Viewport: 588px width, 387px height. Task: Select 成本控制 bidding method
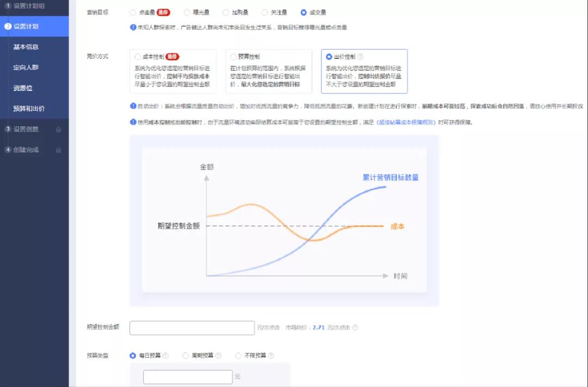(x=137, y=57)
